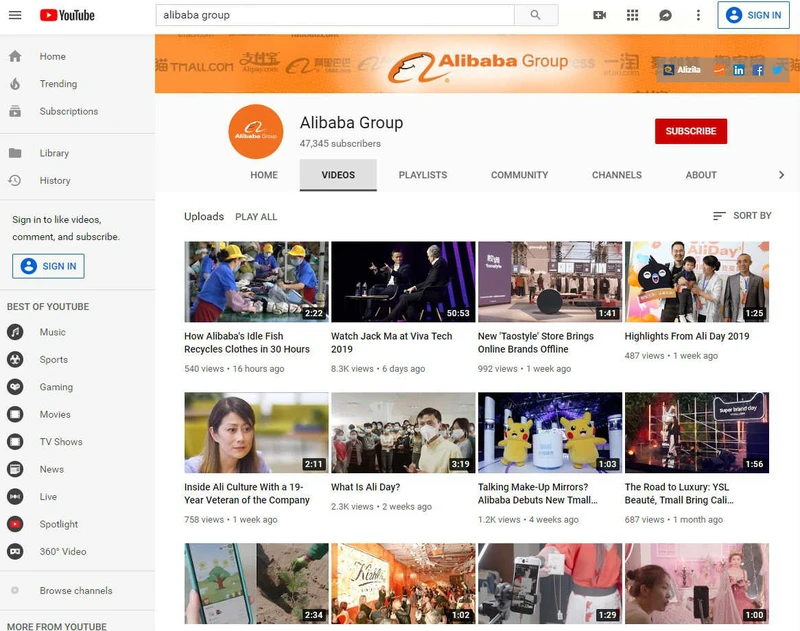
Task: Open 'How Alibaba's Idle Fish Recycles Clothes' title
Action: click(x=247, y=343)
